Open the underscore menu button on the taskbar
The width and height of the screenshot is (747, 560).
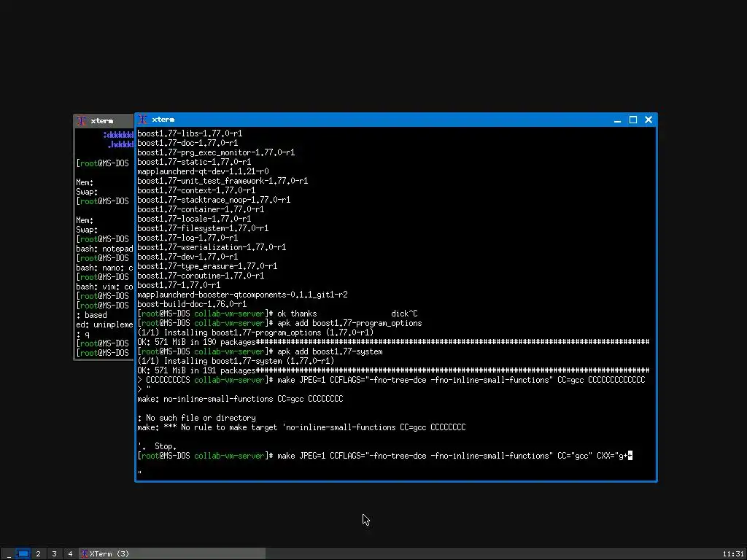click(9, 554)
